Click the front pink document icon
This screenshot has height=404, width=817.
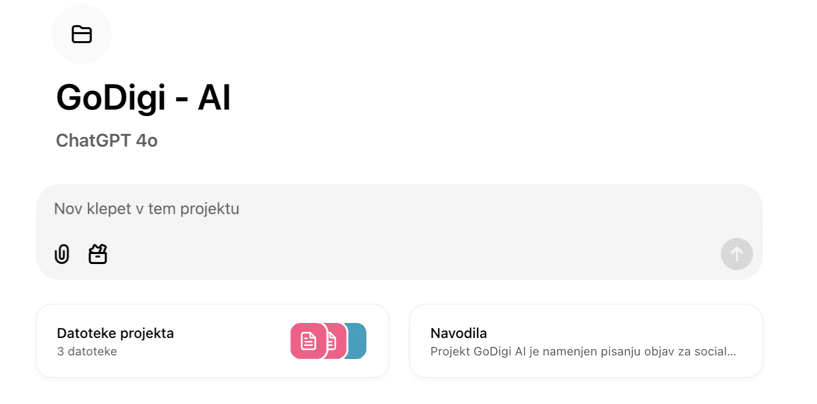[x=308, y=341]
